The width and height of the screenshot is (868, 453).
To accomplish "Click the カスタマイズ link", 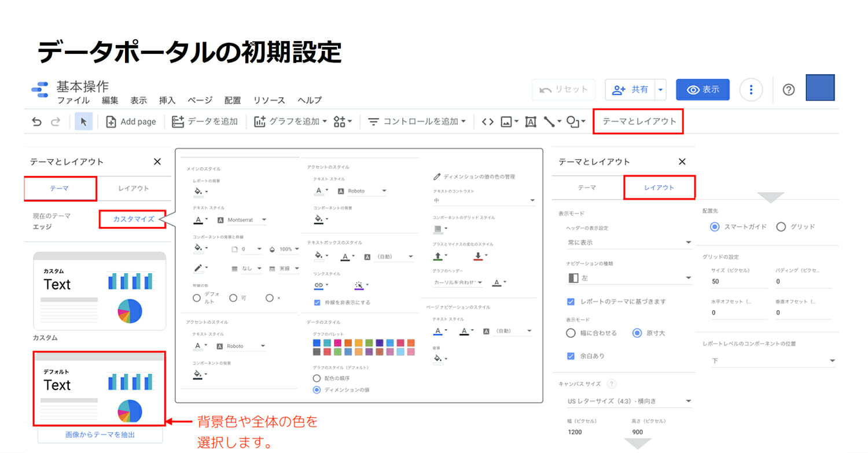I will (x=134, y=219).
